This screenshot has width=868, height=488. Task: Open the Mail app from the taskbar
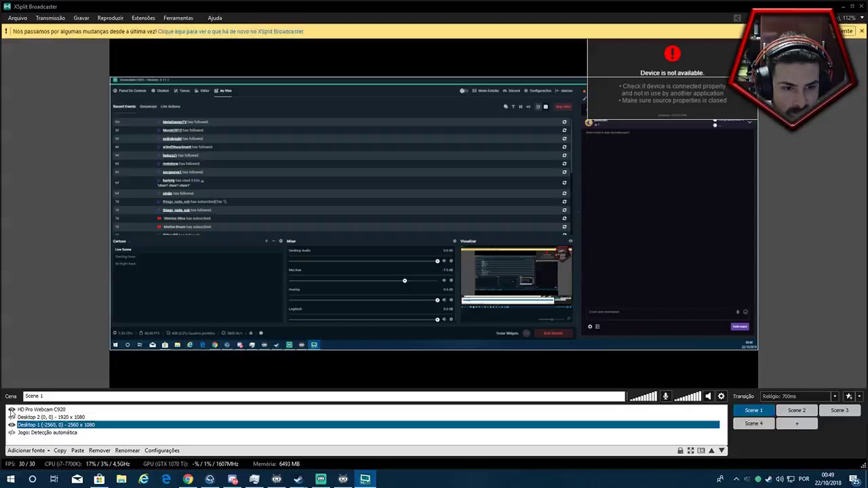point(77,479)
